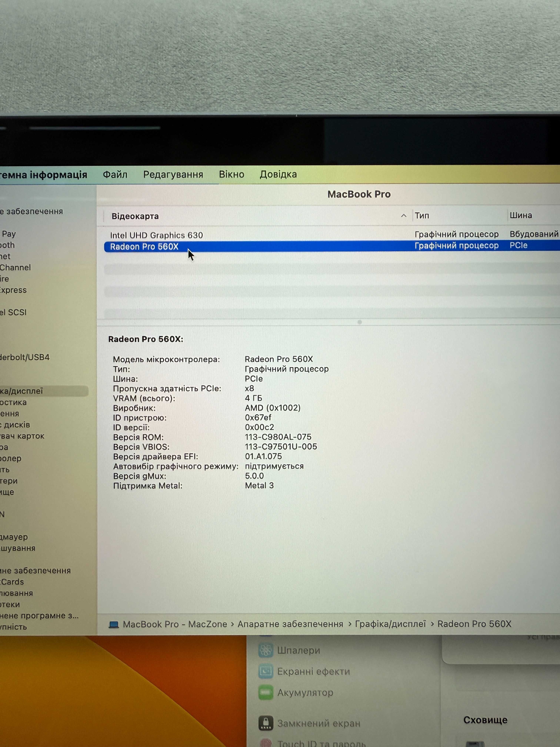This screenshot has width=560, height=747.
Task: Click Графіка/дисплеї in the path bar
Action: point(390,624)
